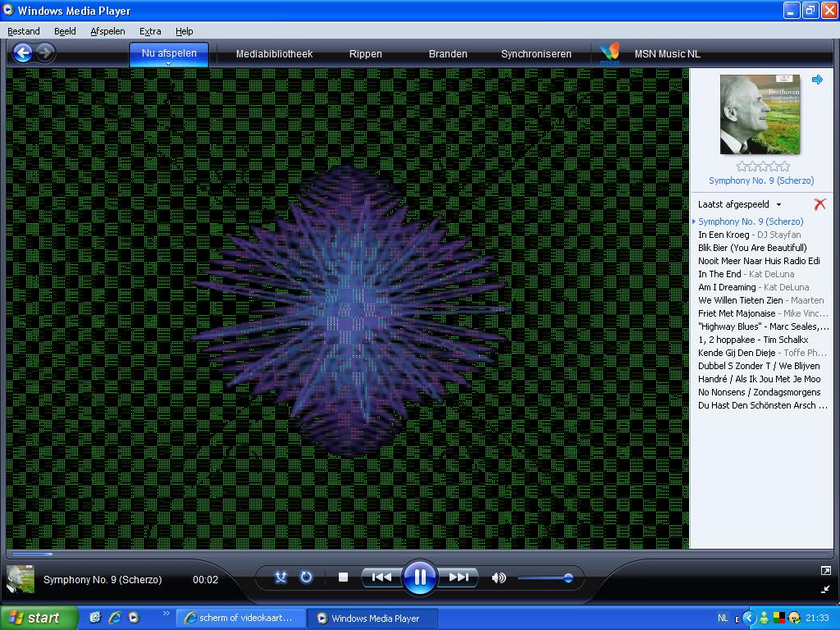Rate the track using the stars
The height and width of the screenshot is (630, 840).
point(763,166)
